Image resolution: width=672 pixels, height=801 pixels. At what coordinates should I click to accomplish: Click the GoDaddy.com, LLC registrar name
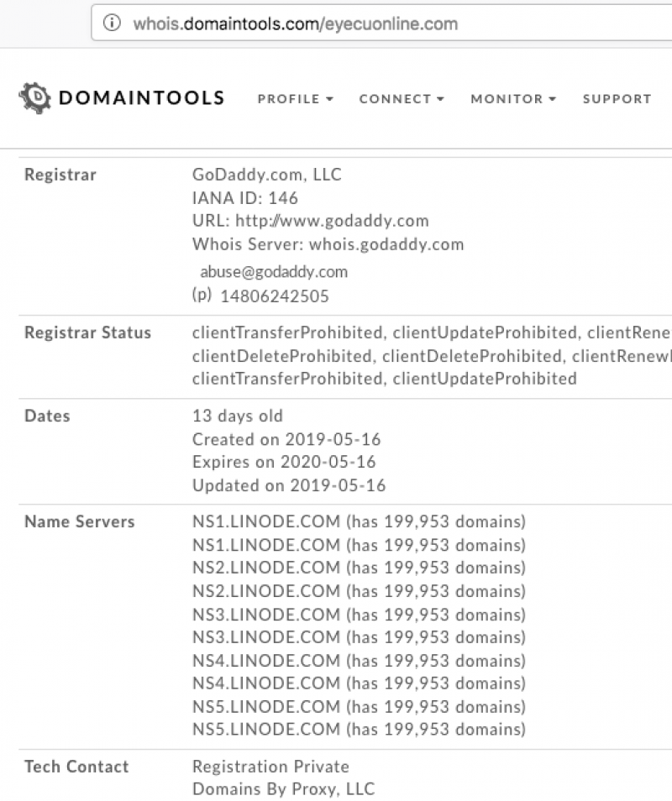[x=266, y=175]
